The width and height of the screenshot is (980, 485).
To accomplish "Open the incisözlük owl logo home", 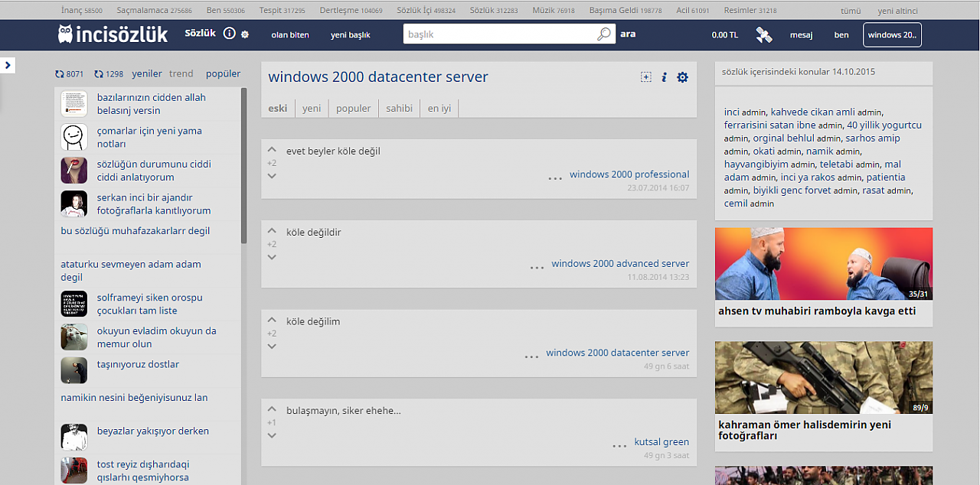I will [x=113, y=34].
